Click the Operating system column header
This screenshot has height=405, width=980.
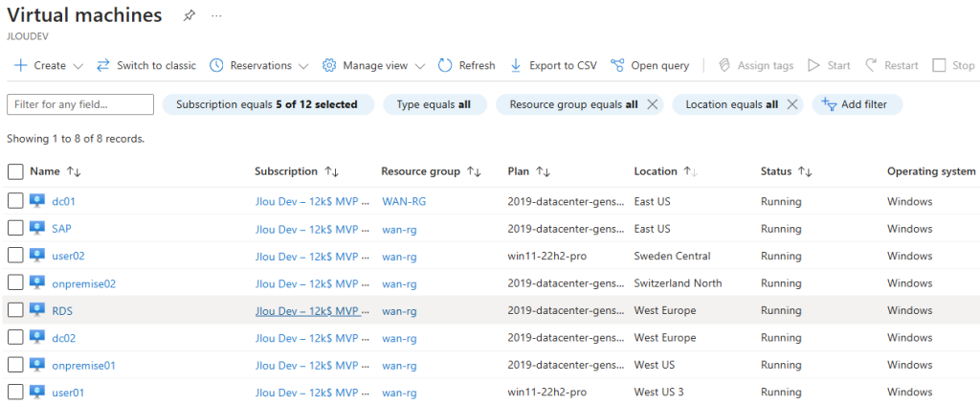click(931, 171)
